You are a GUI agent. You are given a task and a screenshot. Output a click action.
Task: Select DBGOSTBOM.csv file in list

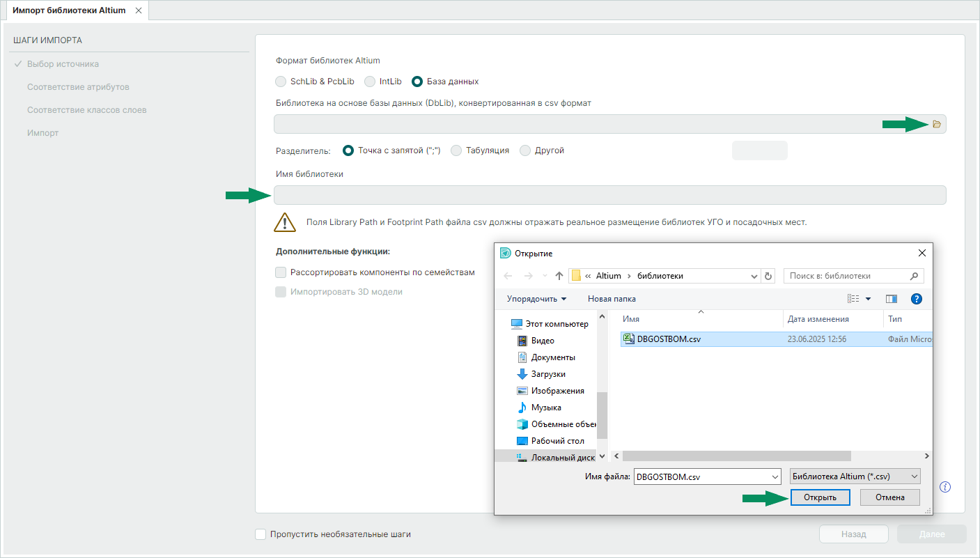[x=668, y=339]
